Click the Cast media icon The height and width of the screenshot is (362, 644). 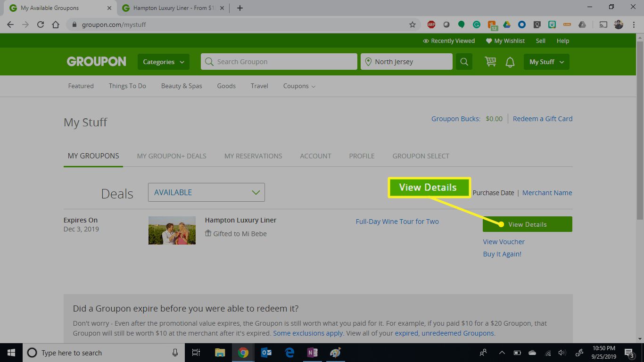point(603,25)
